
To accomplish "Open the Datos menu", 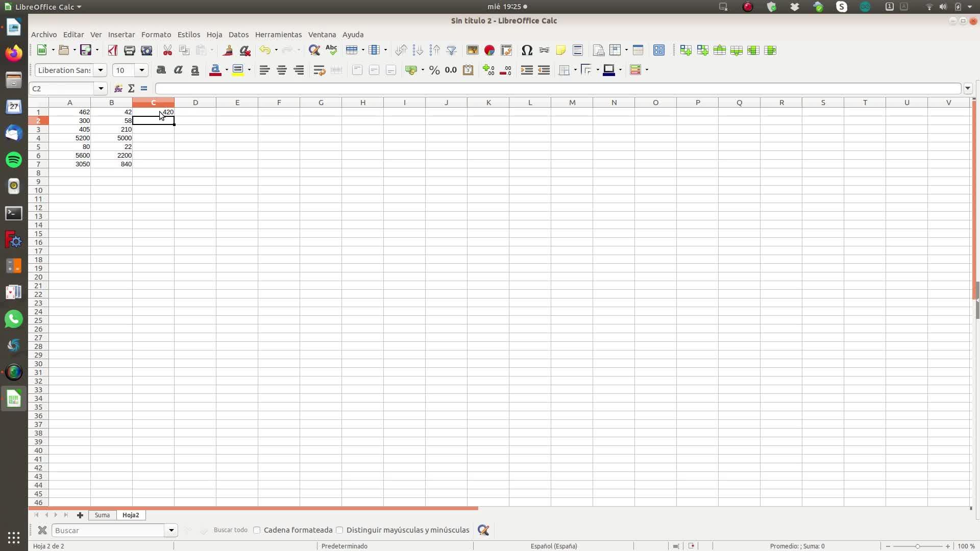I will [238, 35].
